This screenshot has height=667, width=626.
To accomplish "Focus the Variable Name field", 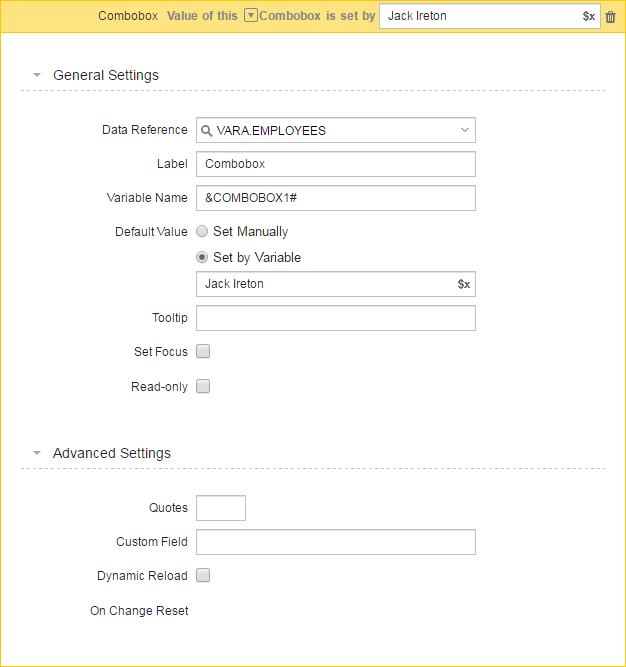I will click(x=336, y=198).
